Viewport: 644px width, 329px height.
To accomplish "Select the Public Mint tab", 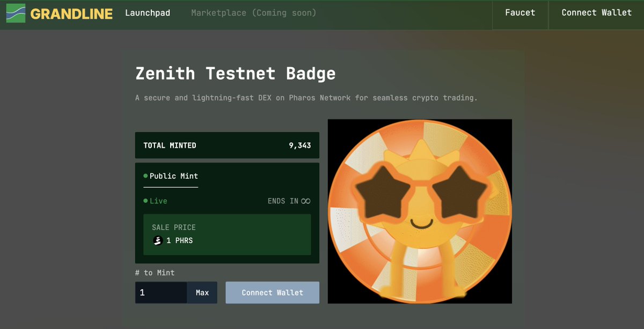I will coord(171,176).
